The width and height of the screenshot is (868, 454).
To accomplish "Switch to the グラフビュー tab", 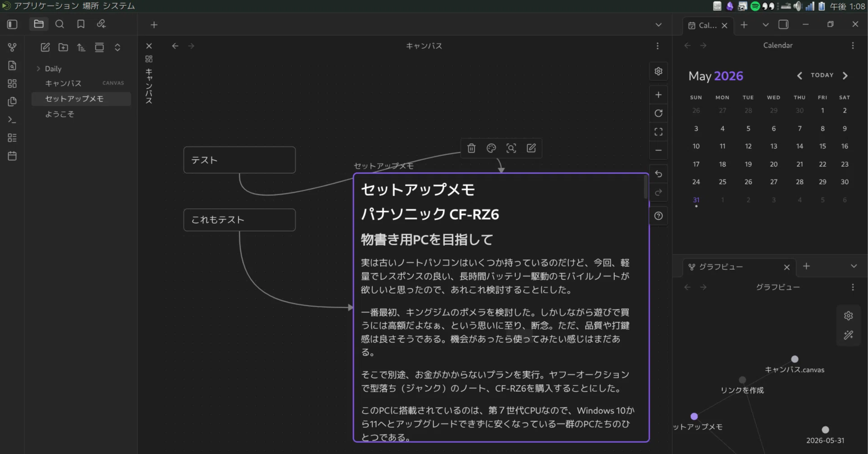I will [721, 267].
